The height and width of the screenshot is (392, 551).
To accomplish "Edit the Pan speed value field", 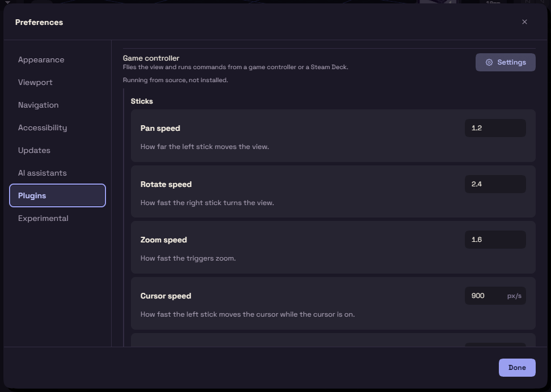I will 495,128.
